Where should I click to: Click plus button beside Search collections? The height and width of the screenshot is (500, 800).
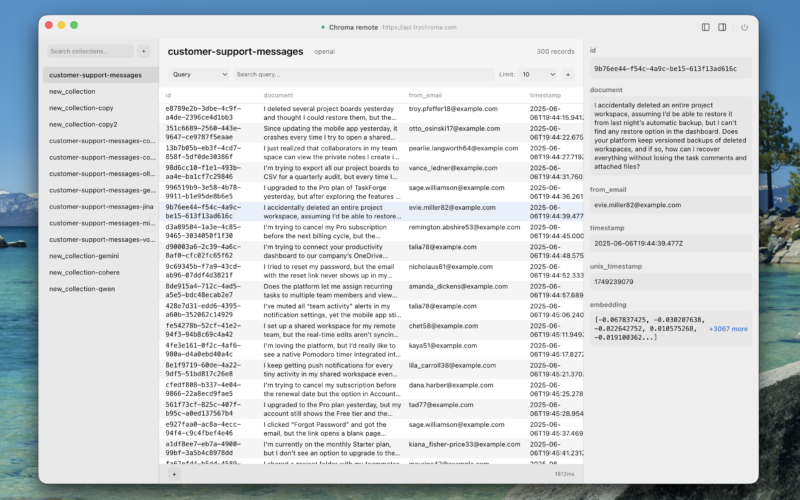pos(144,51)
